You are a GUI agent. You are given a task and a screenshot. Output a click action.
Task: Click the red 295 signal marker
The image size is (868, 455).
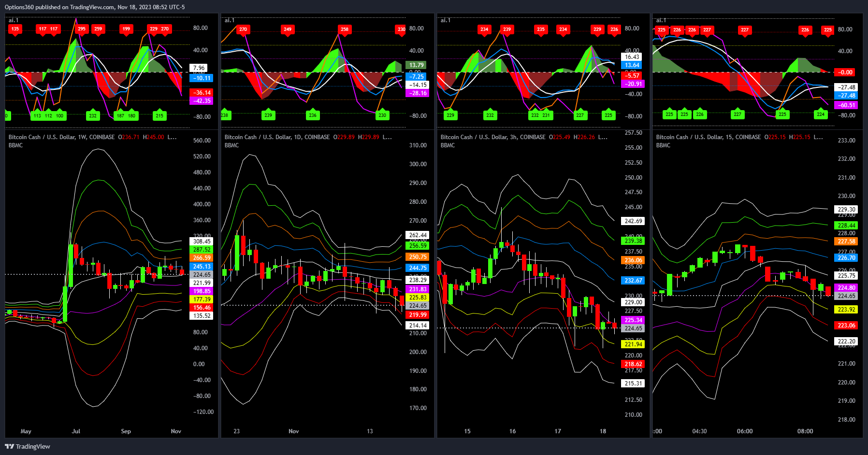click(82, 29)
